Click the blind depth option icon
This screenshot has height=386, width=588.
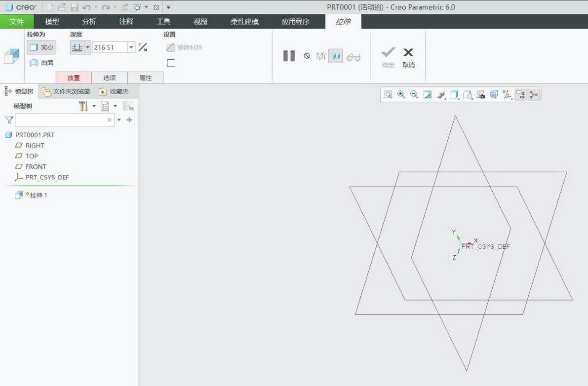[77, 47]
